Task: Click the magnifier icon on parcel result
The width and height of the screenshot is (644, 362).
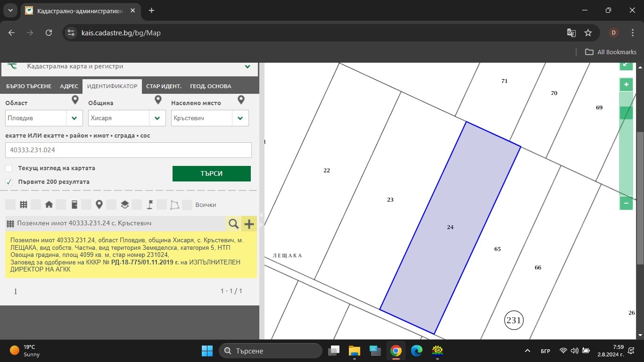Action: click(x=233, y=223)
